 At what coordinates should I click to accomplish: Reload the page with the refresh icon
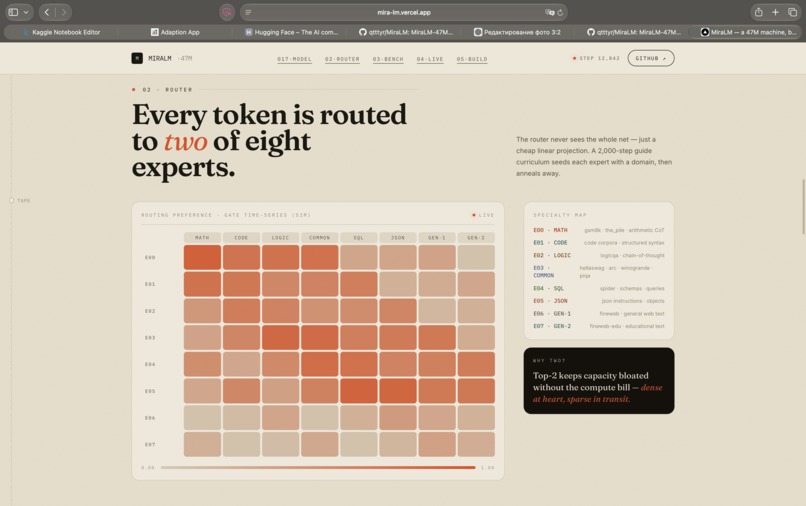tap(560, 12)
